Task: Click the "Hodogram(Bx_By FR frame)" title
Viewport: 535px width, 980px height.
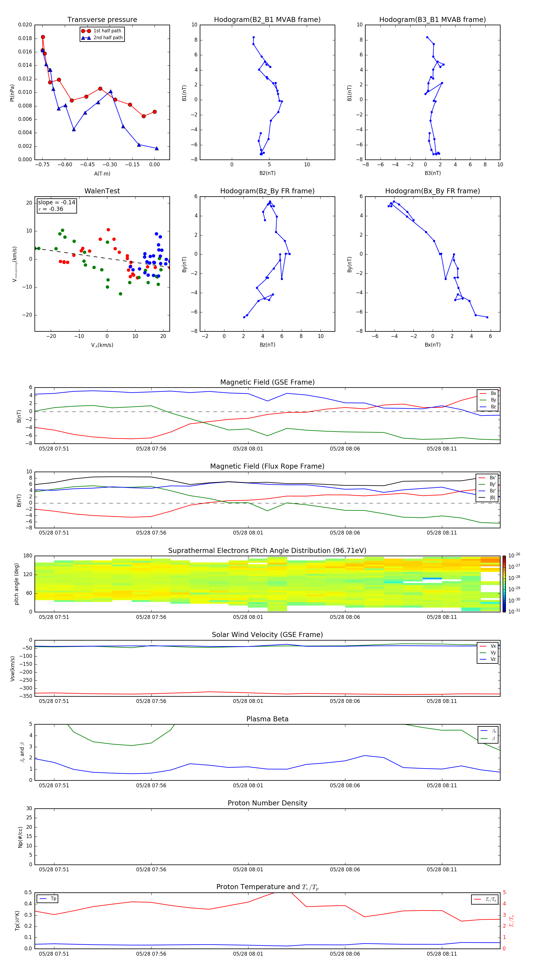Action: point(432,191)
